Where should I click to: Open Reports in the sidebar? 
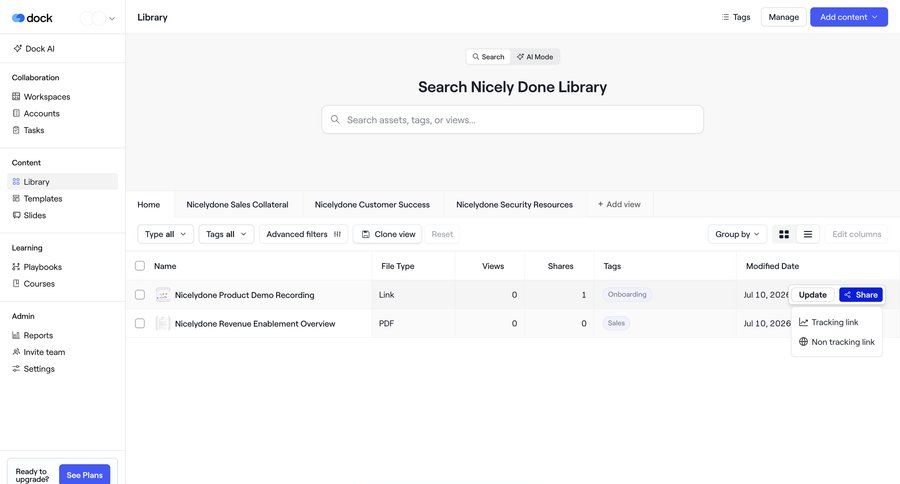(x=33, y=335)
